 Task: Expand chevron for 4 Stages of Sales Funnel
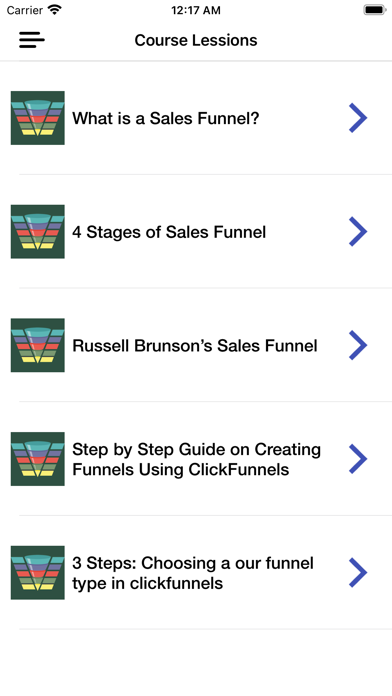click(x=358, y=232)
